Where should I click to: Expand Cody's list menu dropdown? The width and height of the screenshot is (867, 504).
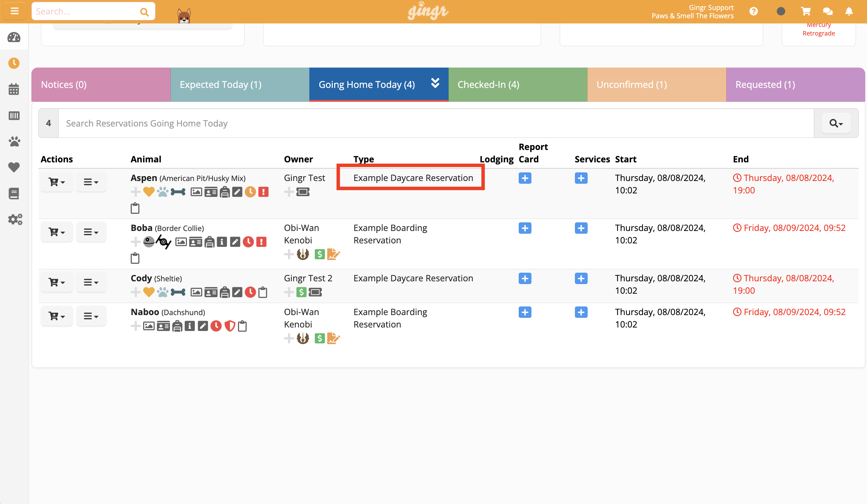coord(91,282)
